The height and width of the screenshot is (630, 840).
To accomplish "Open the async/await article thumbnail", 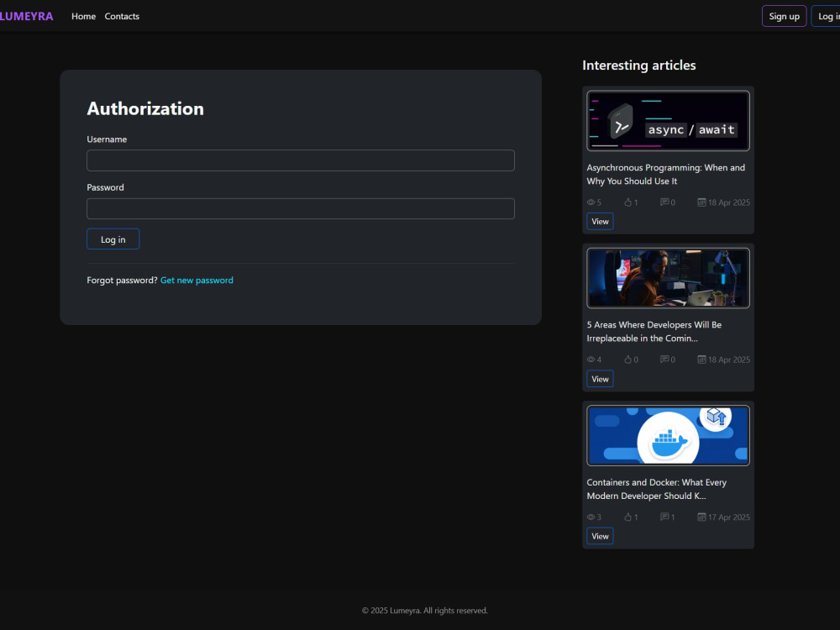I will click(668, 120).
